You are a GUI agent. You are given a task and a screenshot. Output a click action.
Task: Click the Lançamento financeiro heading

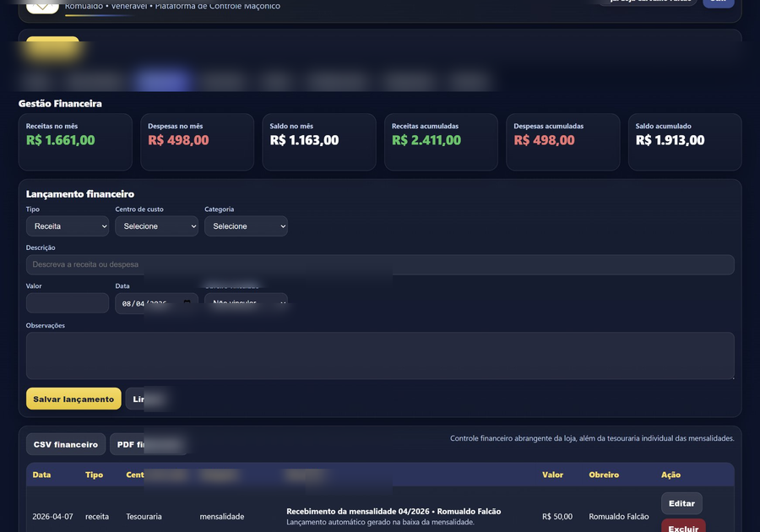coord(80,194)
